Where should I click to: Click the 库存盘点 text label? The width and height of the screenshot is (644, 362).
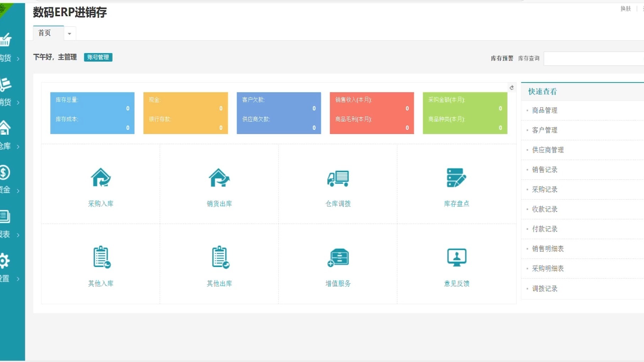coord(456,204)
